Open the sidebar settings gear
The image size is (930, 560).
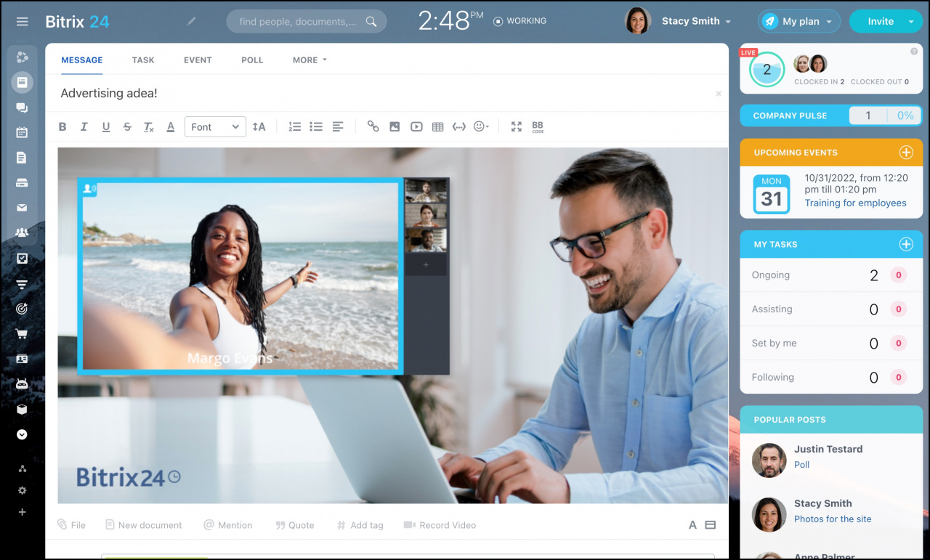point(22,490)
